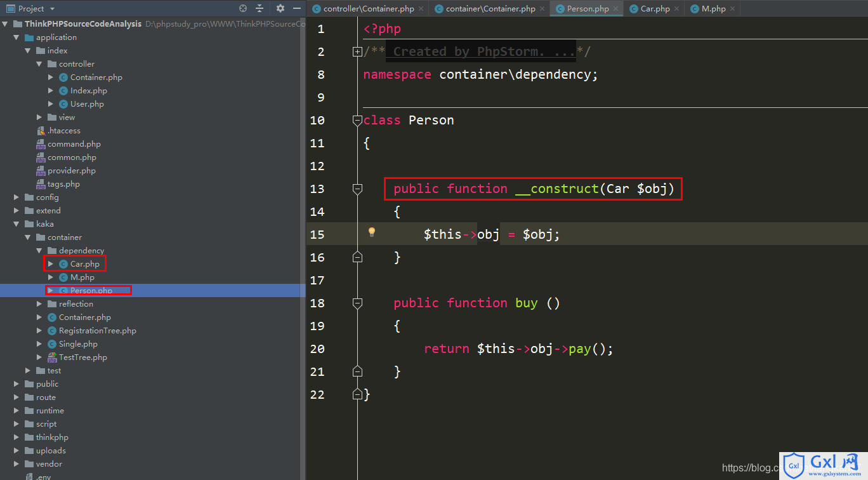Select Container.php under kaka container folder
The image size is (868, 480).
(x=85, y=317)
